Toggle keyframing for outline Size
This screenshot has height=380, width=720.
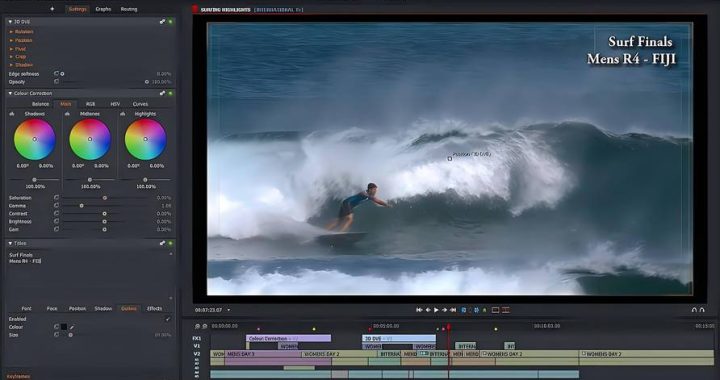(x=56, y=335)
